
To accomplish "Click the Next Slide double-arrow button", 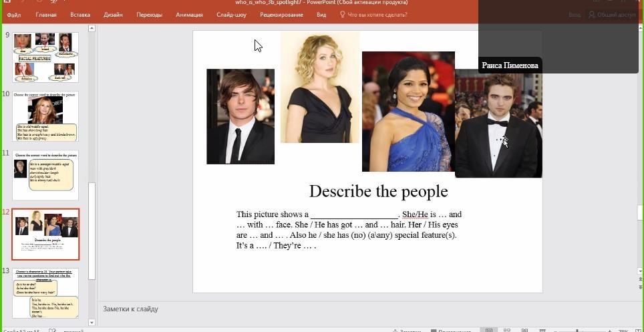I will (x=640, y=287).
